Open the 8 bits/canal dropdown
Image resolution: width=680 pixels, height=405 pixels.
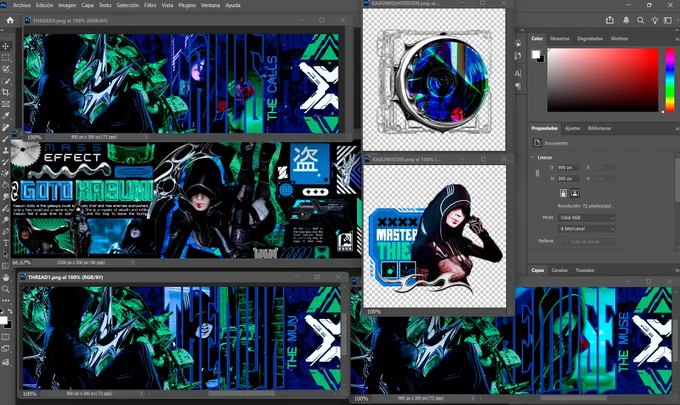(586, 229)
